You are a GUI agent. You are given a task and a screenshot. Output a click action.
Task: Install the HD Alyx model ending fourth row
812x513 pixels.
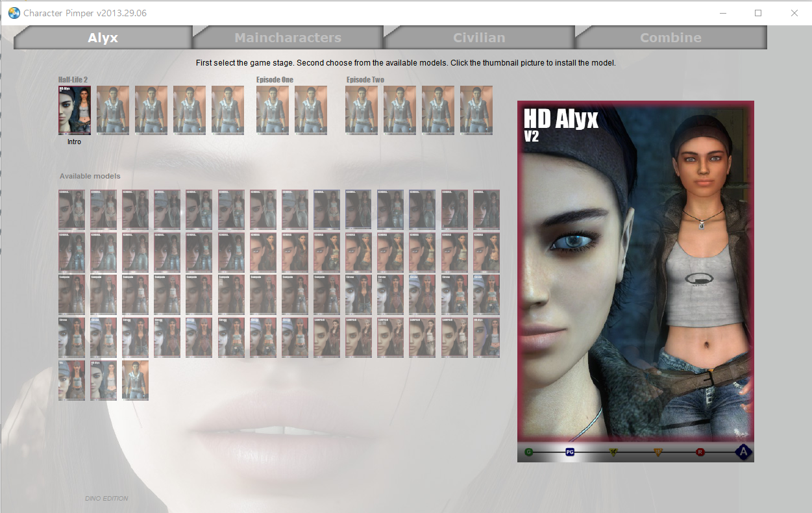tap(486, 338)
